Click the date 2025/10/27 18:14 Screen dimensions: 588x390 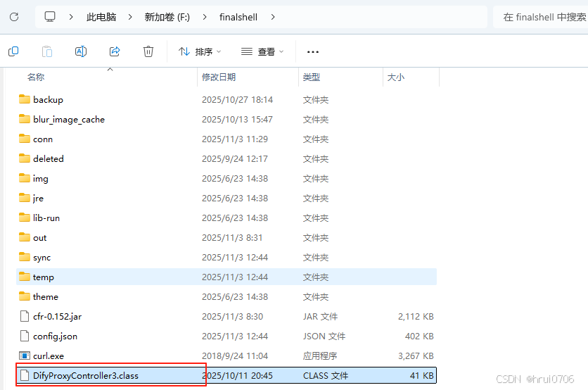click(x=237, y=99)
